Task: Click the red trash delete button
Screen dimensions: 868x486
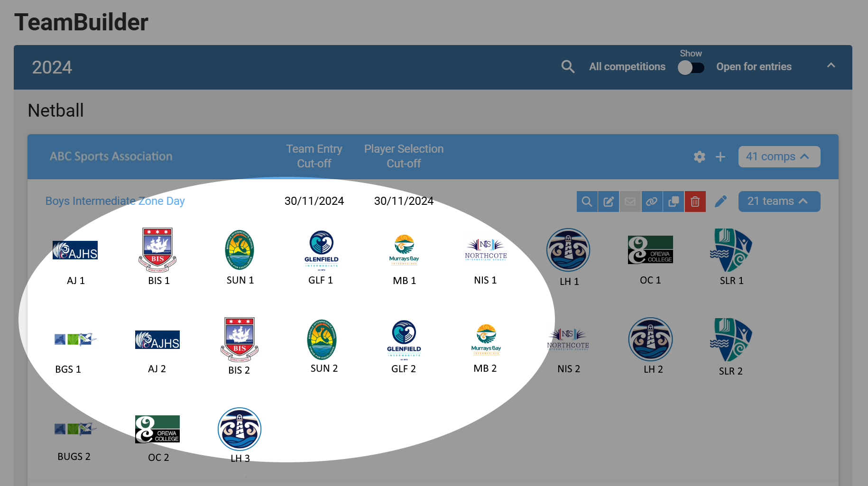Action: (x=695, y=202)
